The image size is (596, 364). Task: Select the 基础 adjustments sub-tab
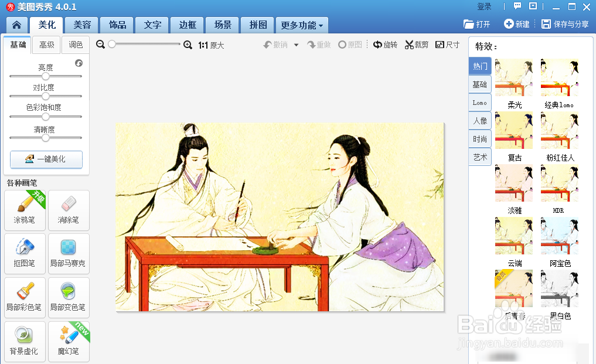18,45
